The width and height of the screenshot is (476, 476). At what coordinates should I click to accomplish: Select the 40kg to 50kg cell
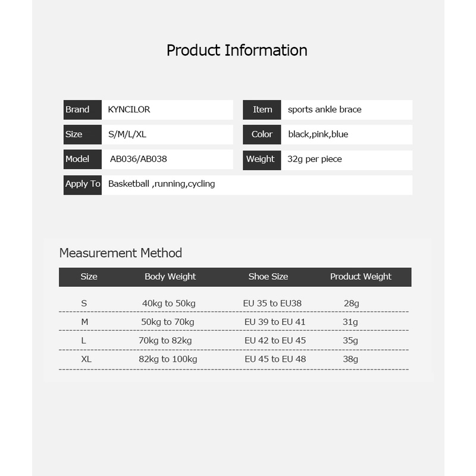click(x=168, y=303)
